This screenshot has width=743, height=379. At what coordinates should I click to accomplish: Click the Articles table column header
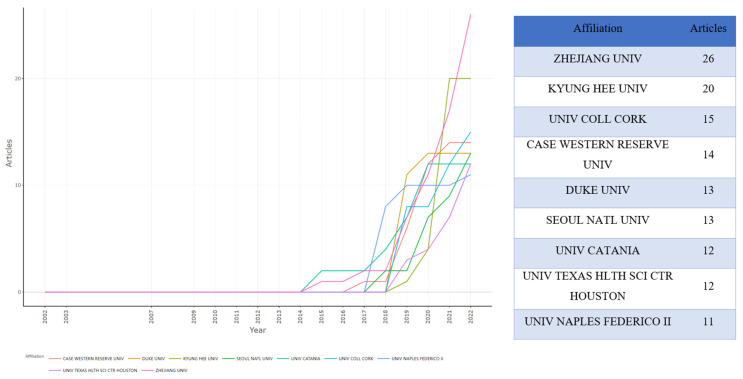(x=708, y=28)
